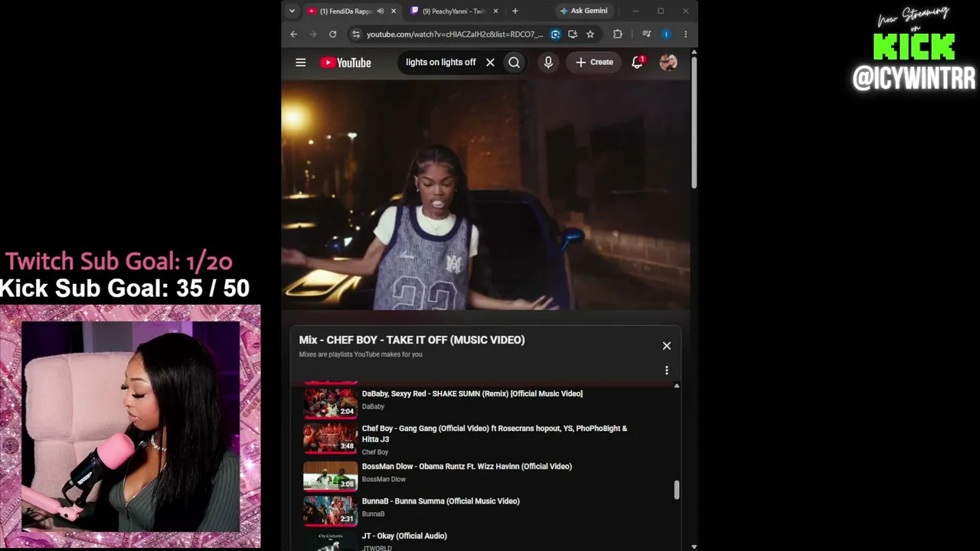Click "Mixes are playlists YouTube makes for you"
Screen dimensions: 980x551
pos(361,354)
